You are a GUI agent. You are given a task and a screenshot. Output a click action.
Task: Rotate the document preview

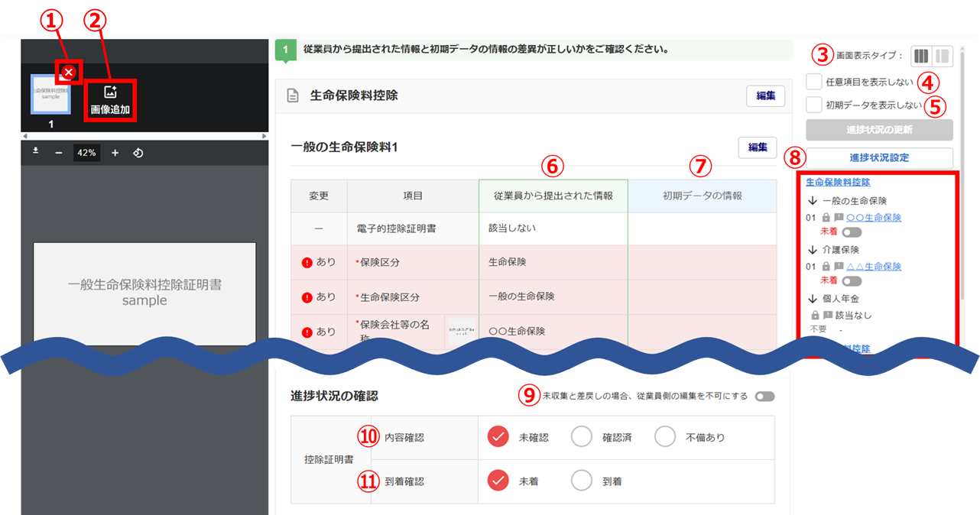click(x=138, y=153)
